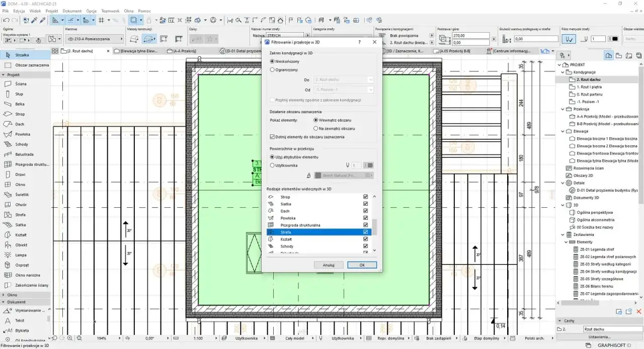Click the Podstawa i góra 270,00 field
This screenshot has height=349, width=644.
(470, 36)
